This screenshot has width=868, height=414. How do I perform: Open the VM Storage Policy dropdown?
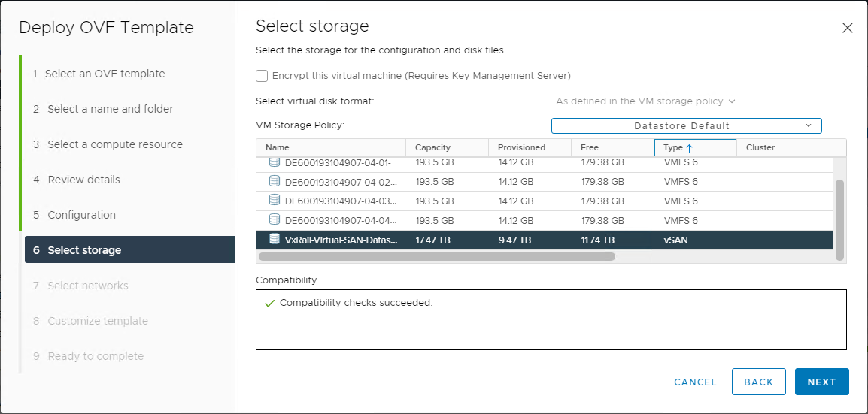tap(687, 126)
